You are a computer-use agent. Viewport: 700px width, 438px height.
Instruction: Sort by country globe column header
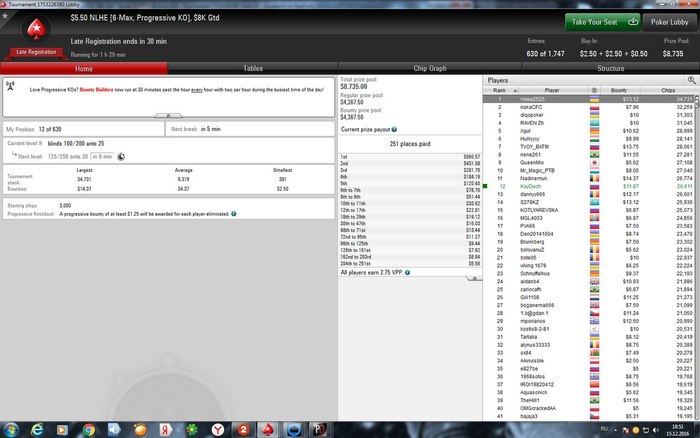[594, 90]
